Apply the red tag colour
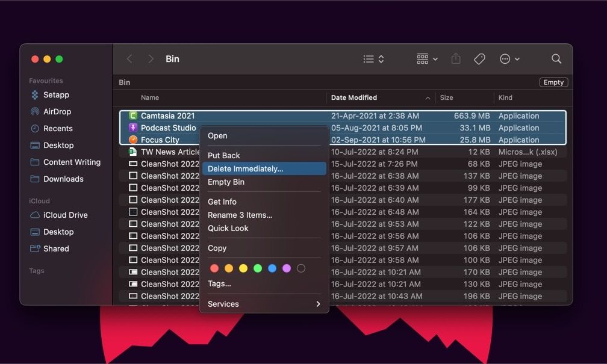 pos(214,268)
